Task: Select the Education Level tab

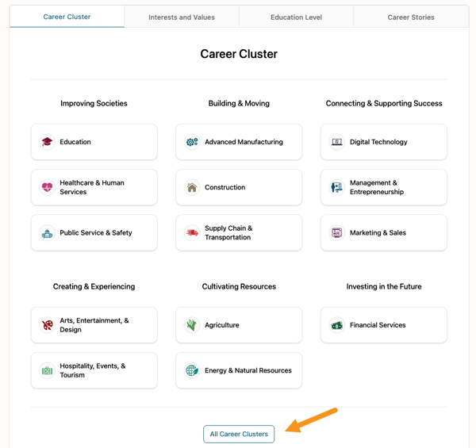Action: (x=296, y=17)
